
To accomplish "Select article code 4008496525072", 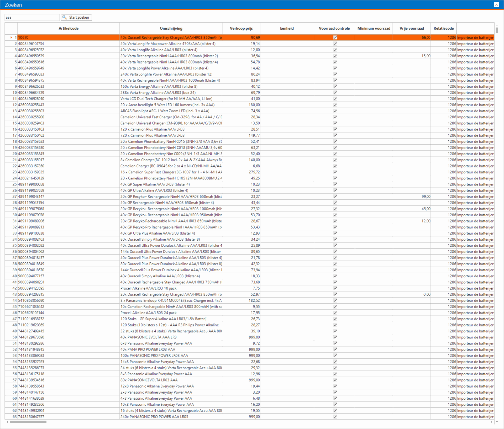I will (x=31, y=50).
